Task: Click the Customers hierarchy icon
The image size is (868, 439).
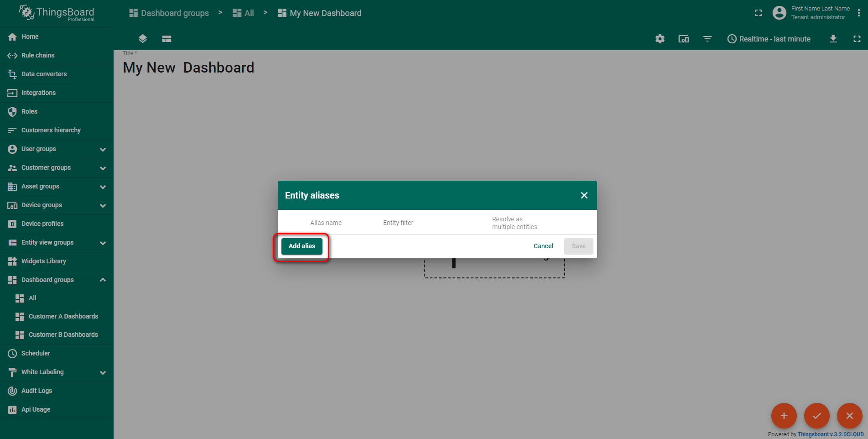Action: pos(12,131)
